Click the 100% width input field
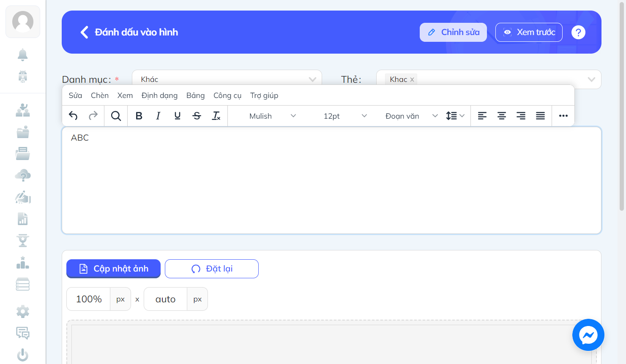 pos(88,299)
